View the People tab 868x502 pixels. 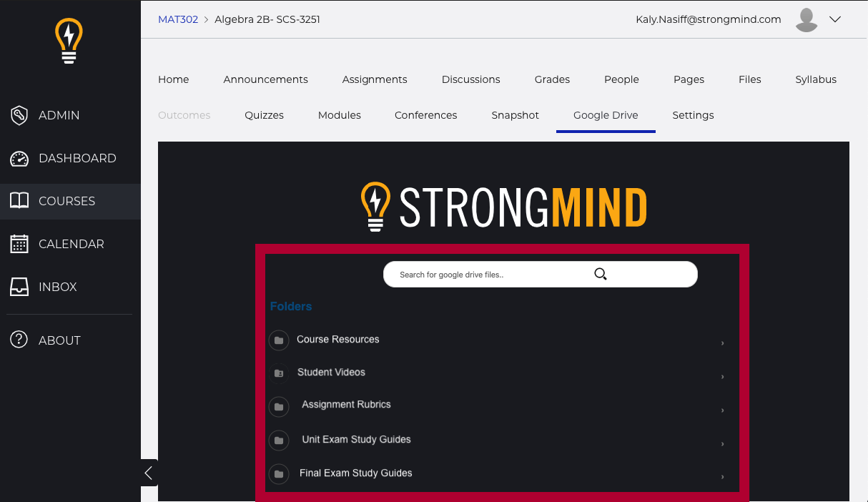point(621,79)
